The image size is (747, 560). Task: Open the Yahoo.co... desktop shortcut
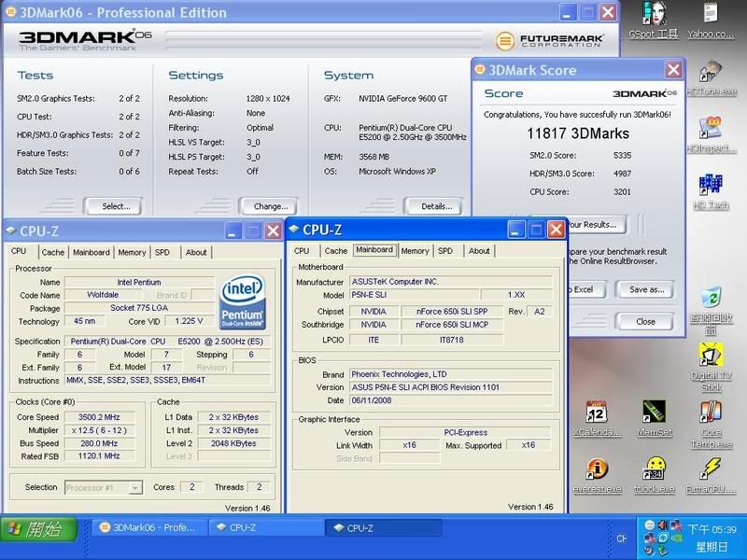(711, 19)
